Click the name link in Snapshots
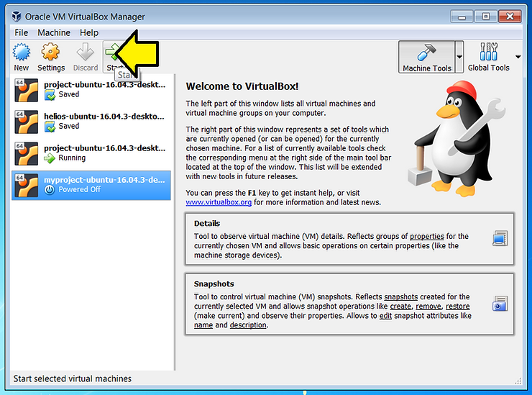The image size is (532, 395). [x=203, y=325]
